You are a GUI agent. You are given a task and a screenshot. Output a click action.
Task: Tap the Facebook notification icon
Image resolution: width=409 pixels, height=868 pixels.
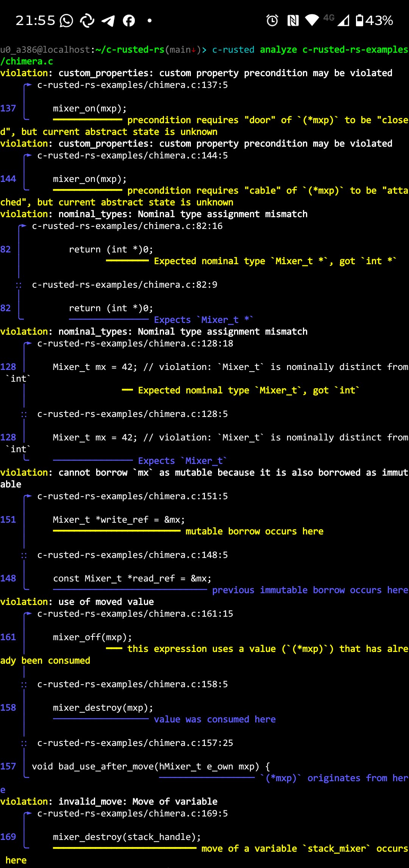coord(129,20)
